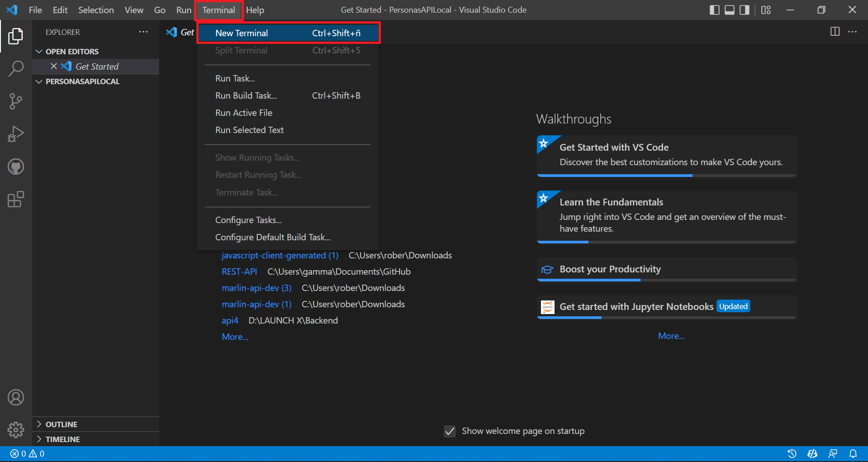
Task: Click the VS Code logo in title bar
Action: [12, 10]
